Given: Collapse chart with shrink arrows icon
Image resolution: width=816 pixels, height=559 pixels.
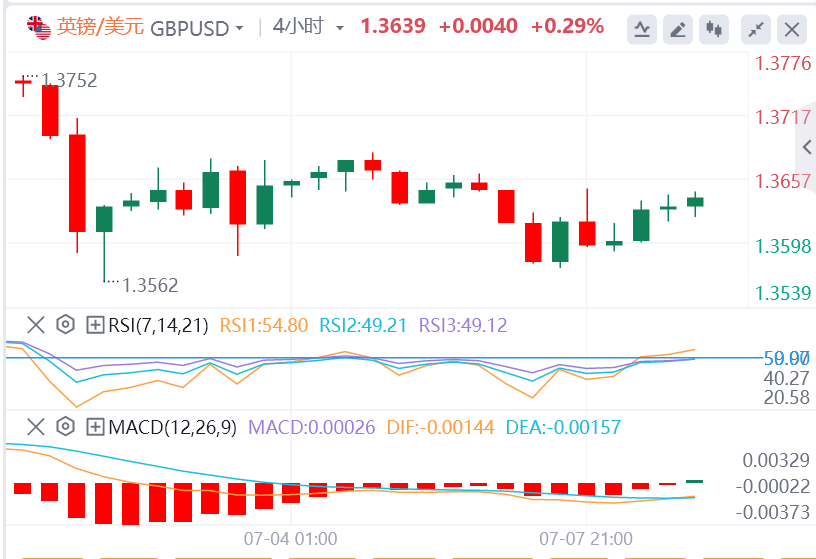Looking at the screenshot, I should point(756,29).
